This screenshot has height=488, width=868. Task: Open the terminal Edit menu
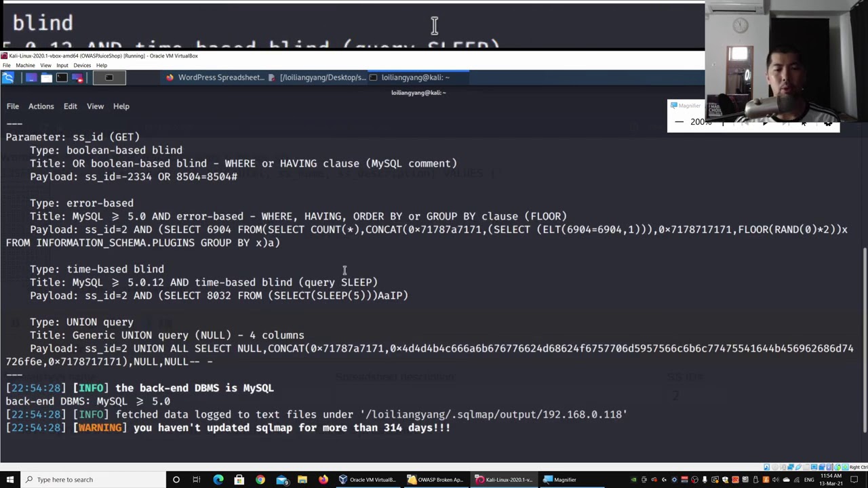[x=70, y=106]
